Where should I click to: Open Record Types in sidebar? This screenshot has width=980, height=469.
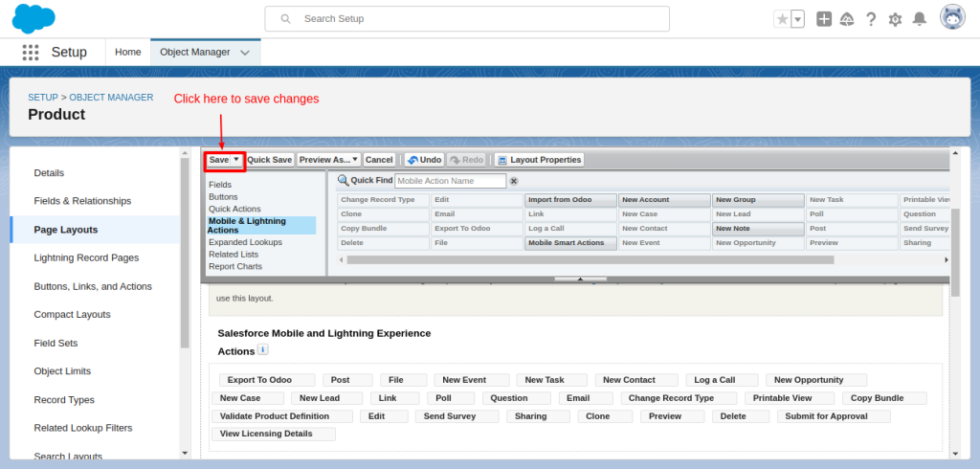pos(64,399)
